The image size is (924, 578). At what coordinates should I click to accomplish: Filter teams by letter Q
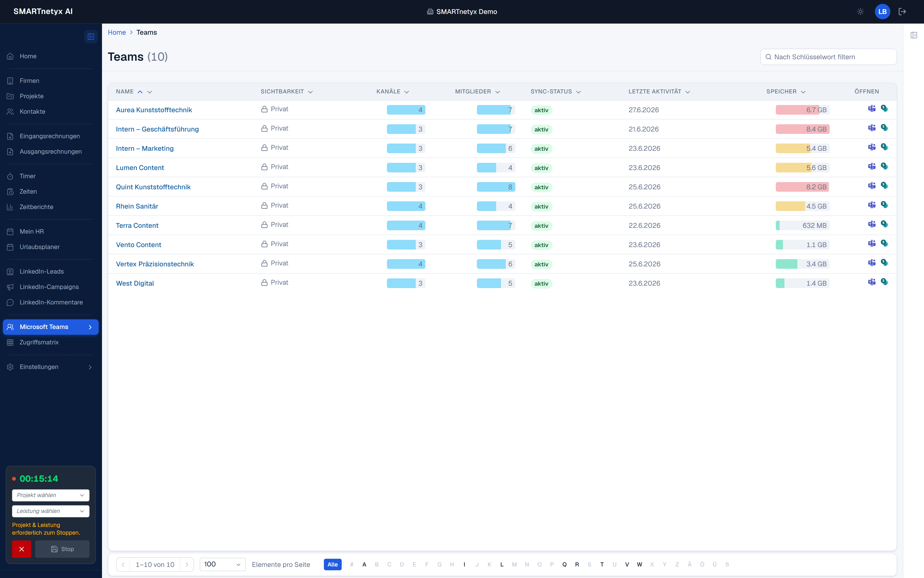click(x=564, y=564)
